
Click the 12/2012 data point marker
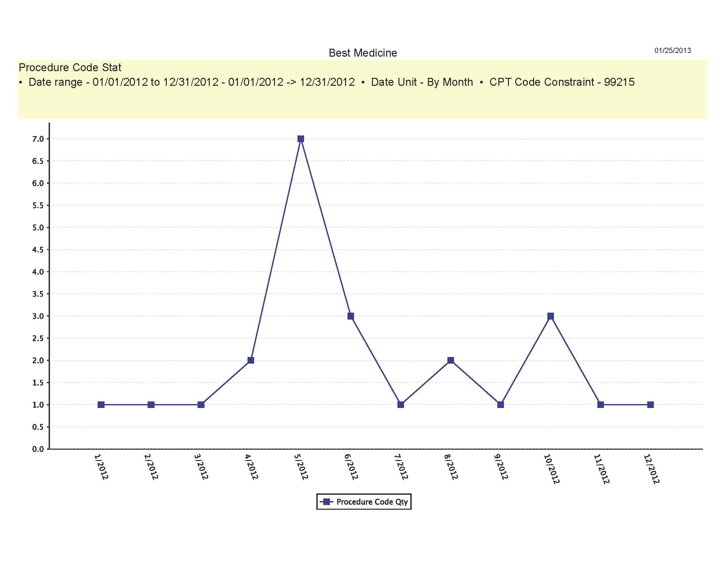[x=650, y=405]
